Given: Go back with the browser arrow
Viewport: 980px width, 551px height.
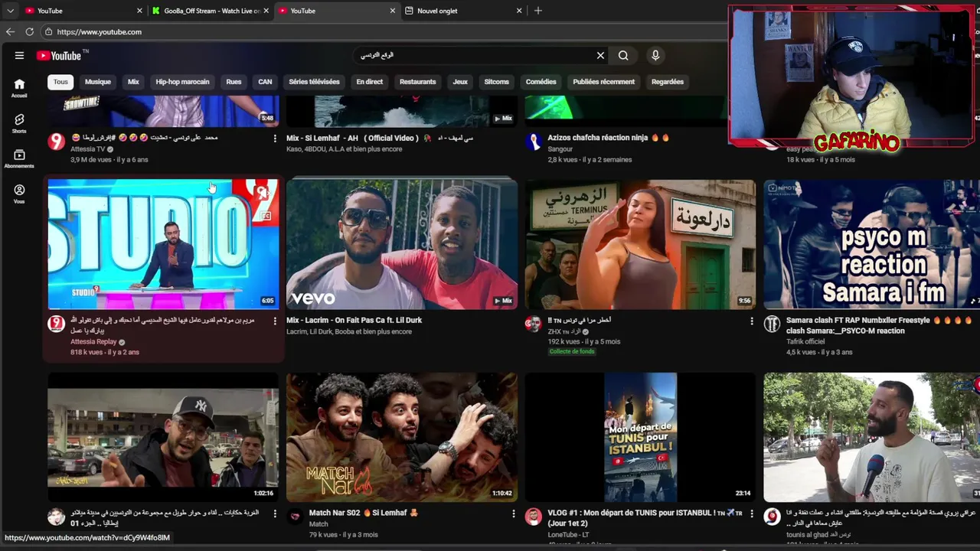Looking at the screenshot, I should [x=10, y=31].
